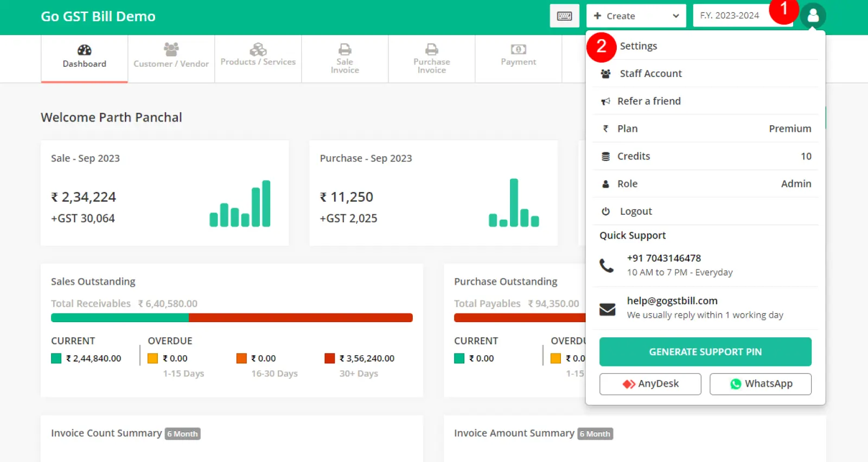
Task: Switch to Customer / Vendor tab
Action: click(171, 59)
